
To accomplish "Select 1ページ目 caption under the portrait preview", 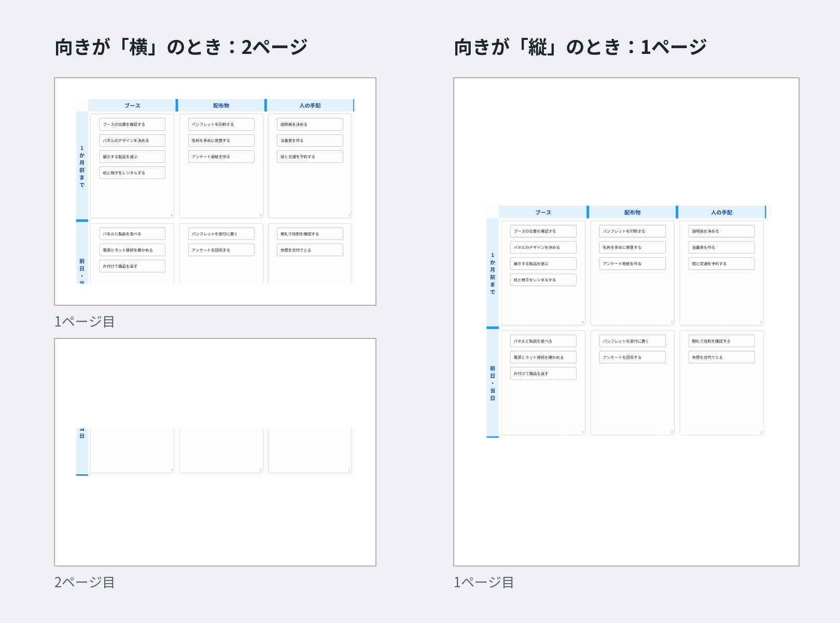I will pos(484,582).
